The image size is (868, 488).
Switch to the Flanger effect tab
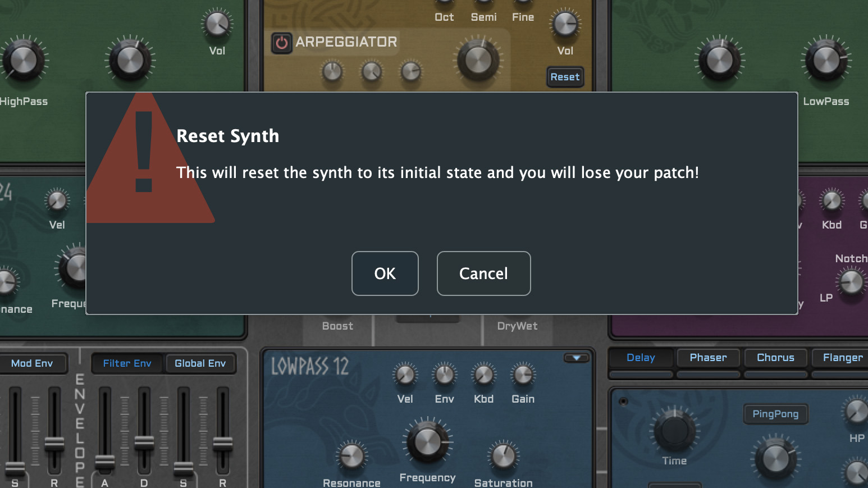tap(840, 358)
